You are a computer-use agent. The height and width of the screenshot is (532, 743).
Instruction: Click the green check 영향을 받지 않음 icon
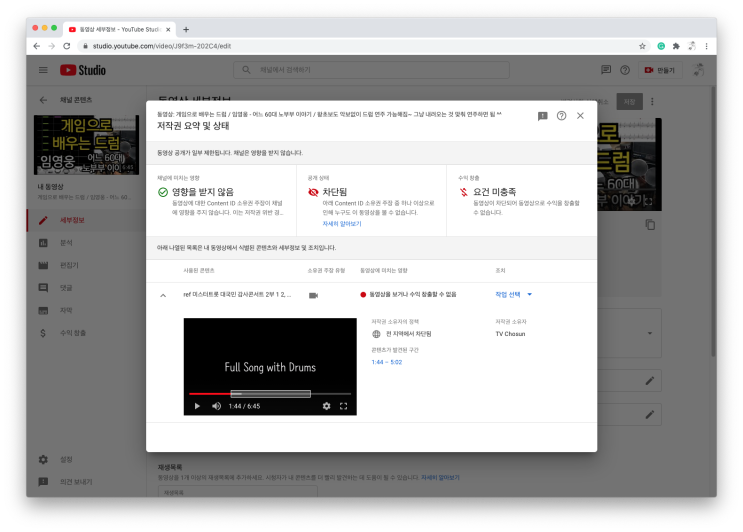point(163,192)
